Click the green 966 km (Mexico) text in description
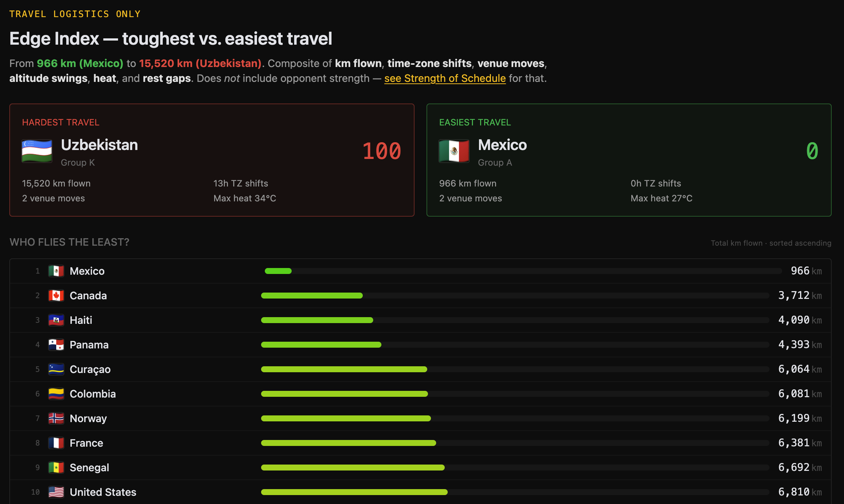This screenshot has height=504, width=844. coord(80,63)
